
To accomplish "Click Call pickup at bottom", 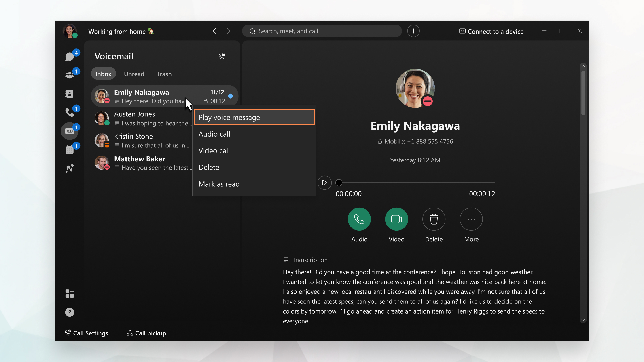I will tap(150, 333).
